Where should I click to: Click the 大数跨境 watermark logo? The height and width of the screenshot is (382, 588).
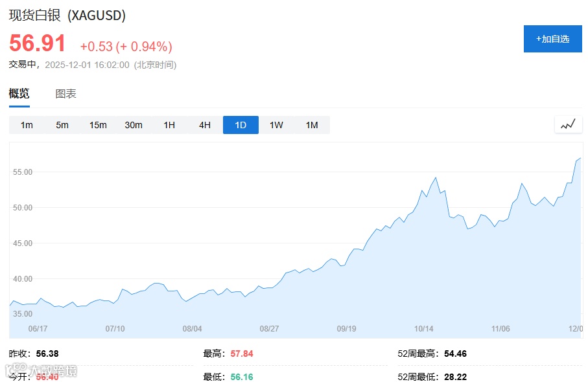pos(41,370)
